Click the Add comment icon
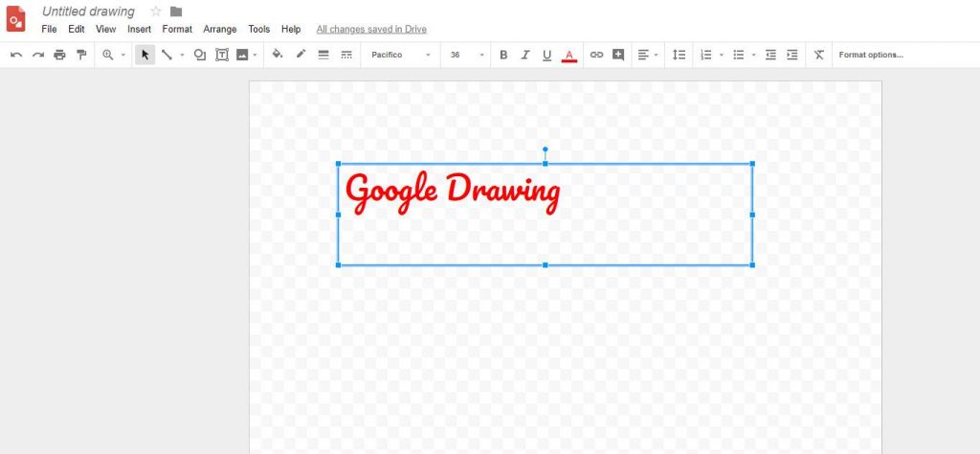This screenshot has width=980, height=454. point(618,55)
